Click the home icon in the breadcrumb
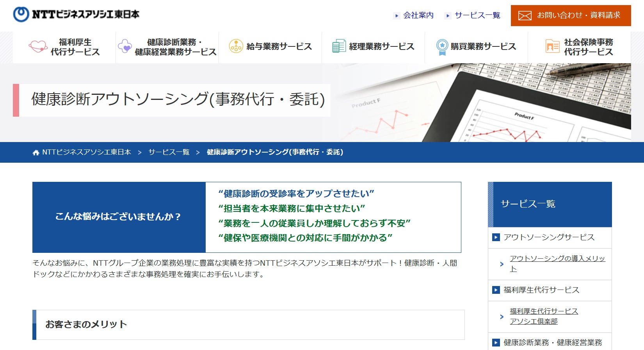644x350 pixels. pos(36,152)
